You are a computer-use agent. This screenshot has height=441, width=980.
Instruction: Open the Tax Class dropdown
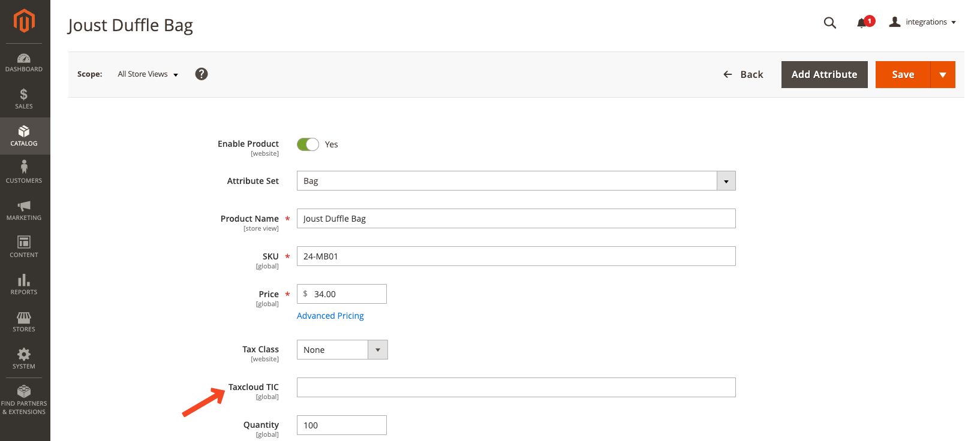pos(342,350)
